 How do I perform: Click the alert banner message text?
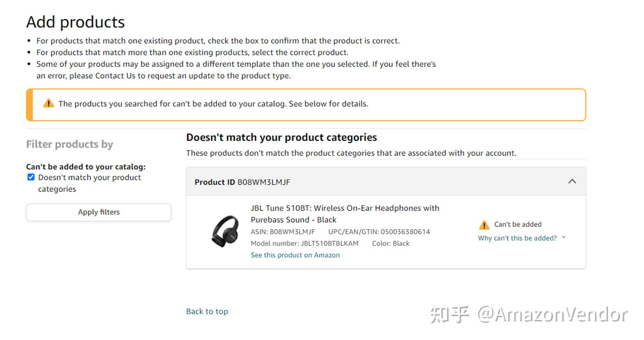(x=214, y=104)
